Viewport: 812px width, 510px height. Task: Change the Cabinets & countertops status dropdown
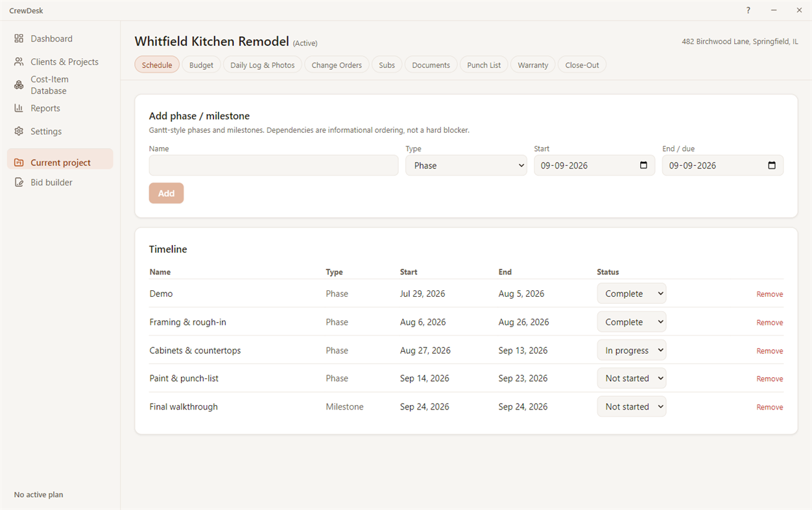(x=632, y=351)
